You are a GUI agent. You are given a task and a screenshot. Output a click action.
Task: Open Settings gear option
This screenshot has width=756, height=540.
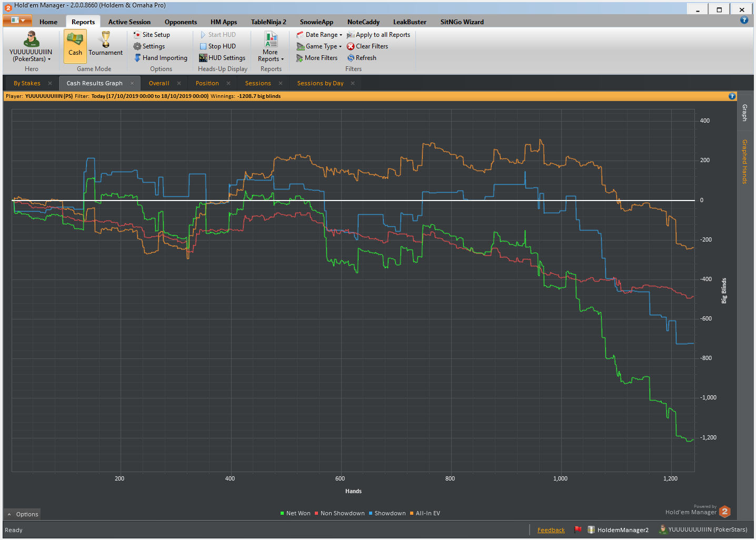[x=149, y=46]
